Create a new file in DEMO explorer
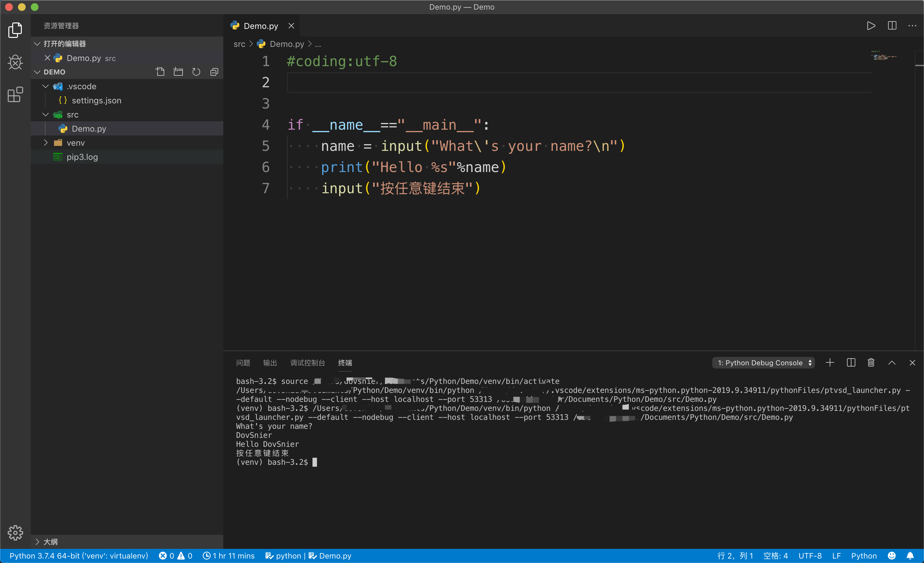The height and width of the screenshot is (563, 924). tap(160, 72)
